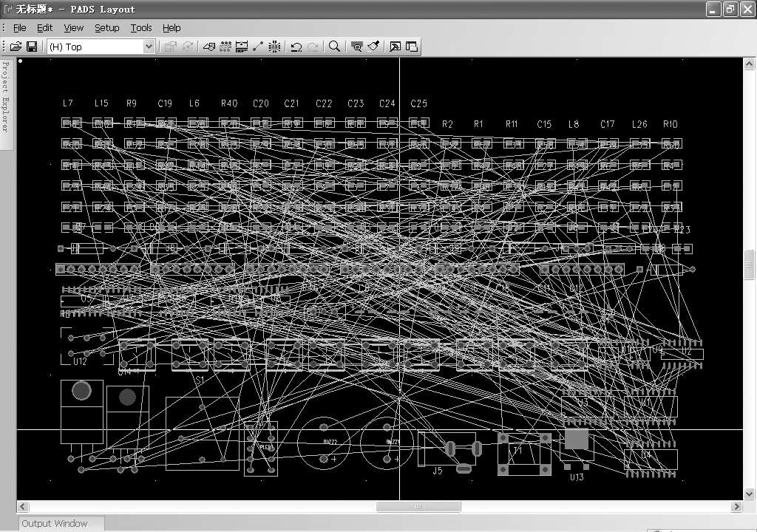757x532 pixels.
Task: Select the C24 reference designator label
Action: pos(387,103)
